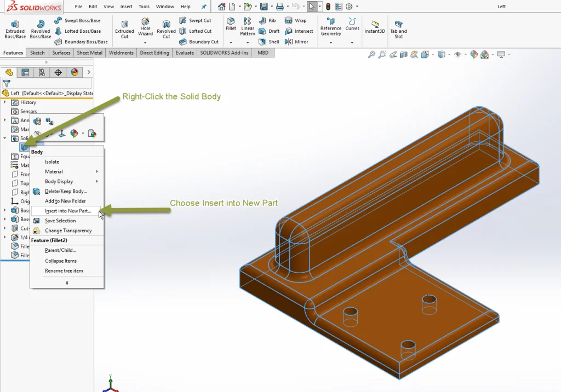561x392 pixels.
Task: Toggle Change Transparency in the context menu
Action: click(67, 230)
